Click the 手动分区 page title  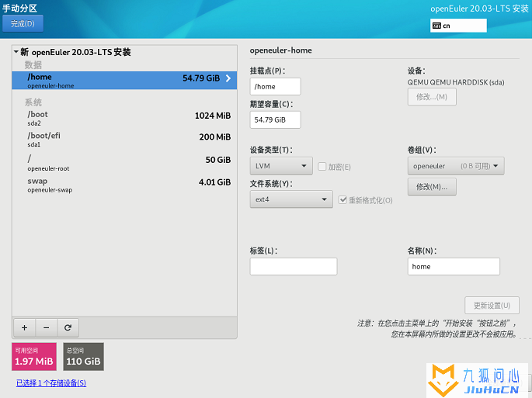pos(19,8)
